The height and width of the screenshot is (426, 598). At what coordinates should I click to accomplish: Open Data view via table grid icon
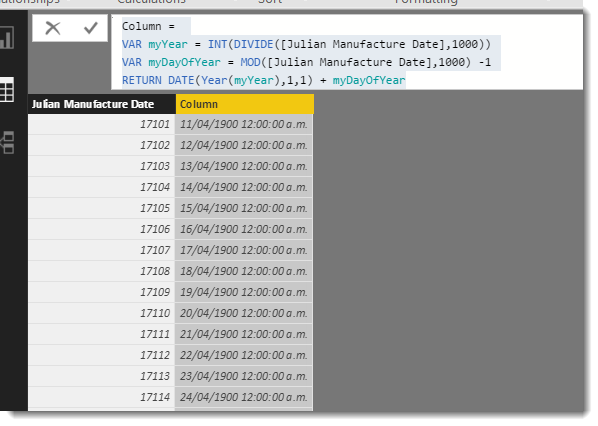[7, 90]
